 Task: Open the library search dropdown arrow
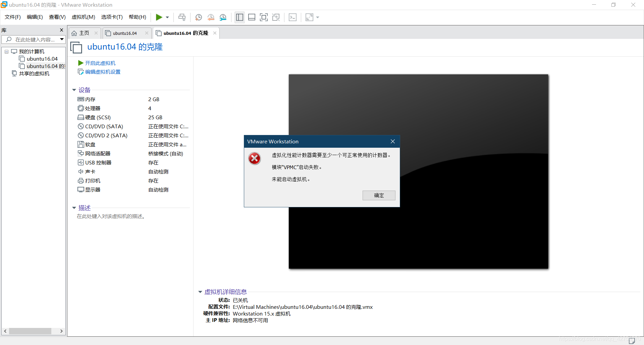click(x=62, y=39)
